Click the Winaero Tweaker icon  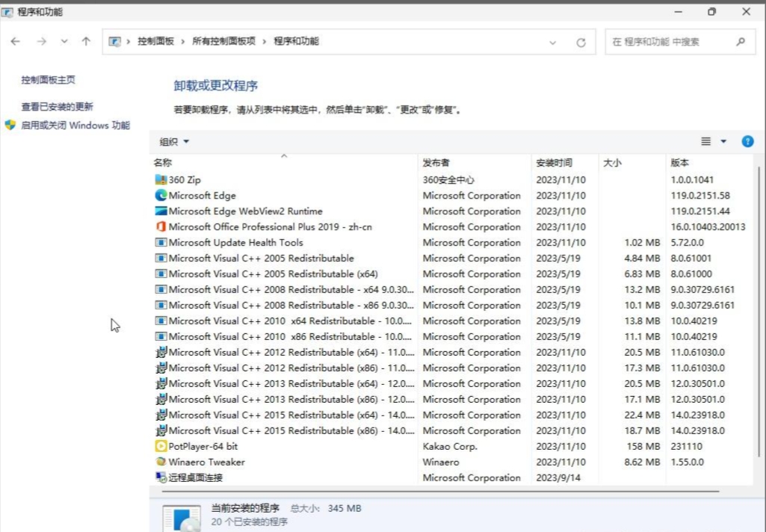click(x=161, y=462)
